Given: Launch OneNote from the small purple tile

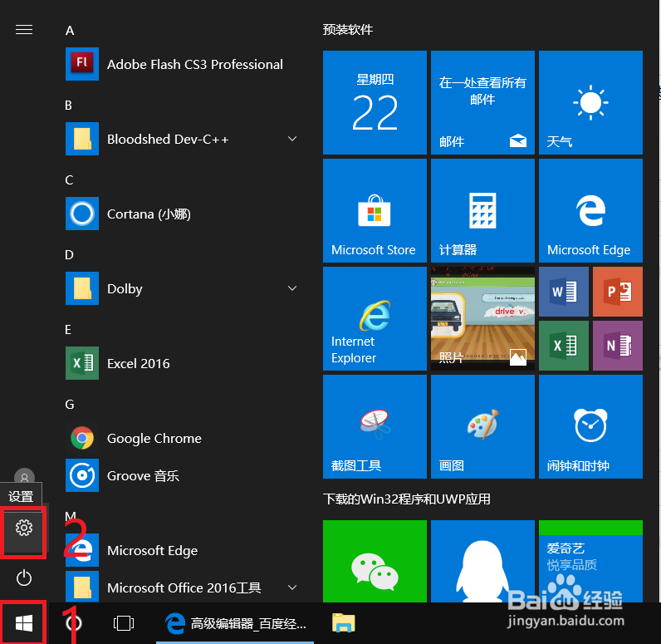Looking at the screenshot, I should 618,346.
